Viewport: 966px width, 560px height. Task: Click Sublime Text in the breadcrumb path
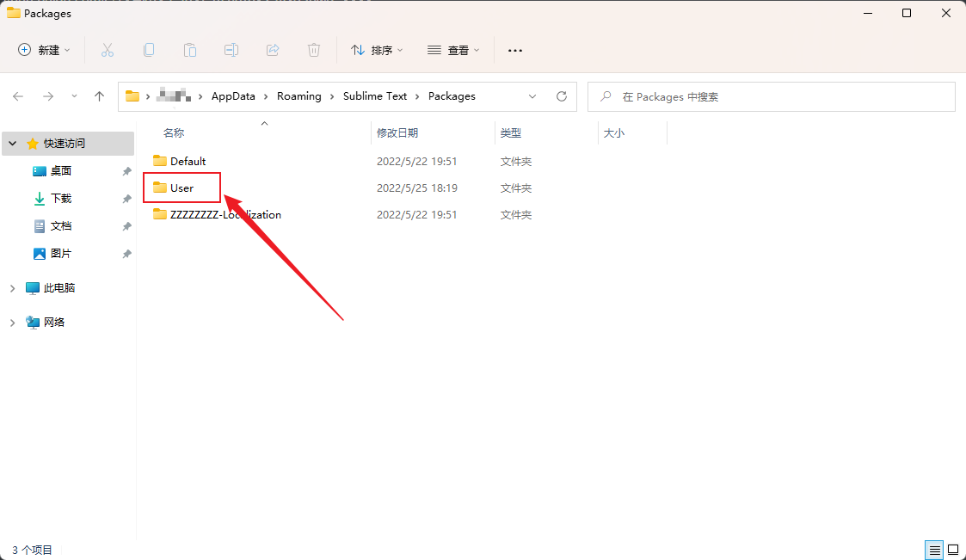click(x=374, y=96)
